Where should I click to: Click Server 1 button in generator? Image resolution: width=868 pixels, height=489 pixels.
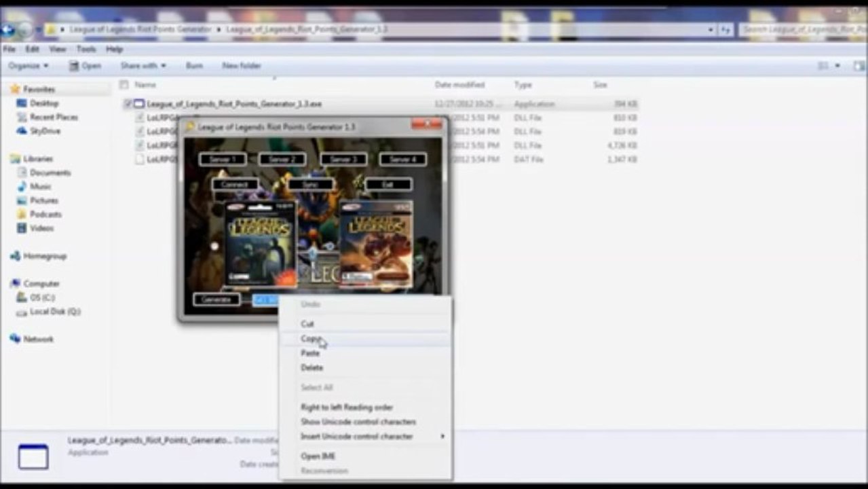[223, 160]
